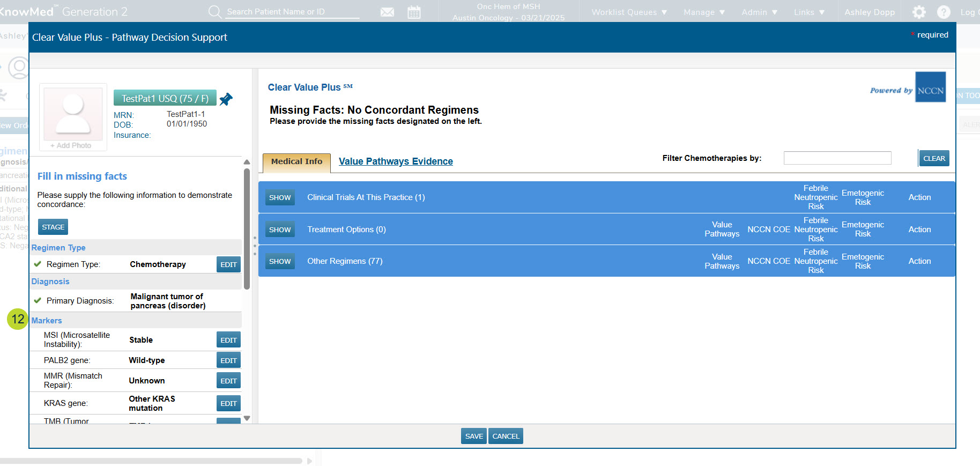Click the help question mark icon
This screenshot has width=980, height=466.
coord(944,12)
